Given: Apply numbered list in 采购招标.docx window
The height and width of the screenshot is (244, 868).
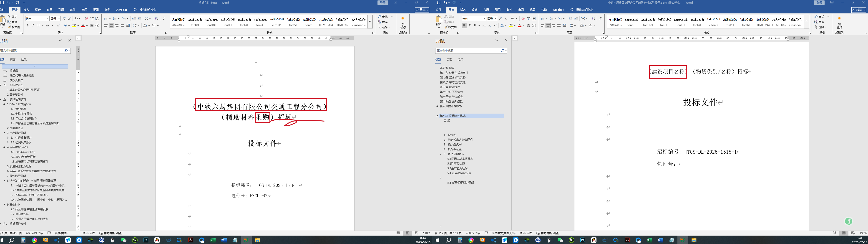Looking at the screenshot, I should [x=552, y=19].
